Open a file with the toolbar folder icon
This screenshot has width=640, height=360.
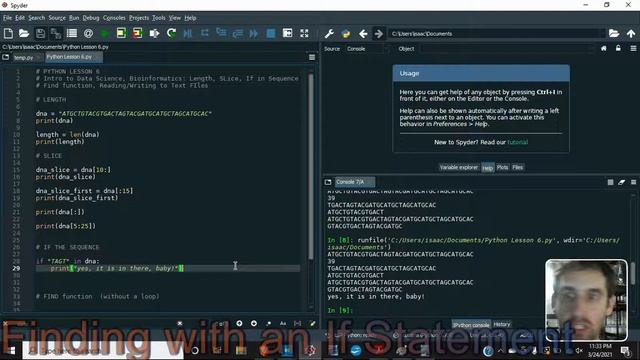pyautogui.click(x=24, y=33)
